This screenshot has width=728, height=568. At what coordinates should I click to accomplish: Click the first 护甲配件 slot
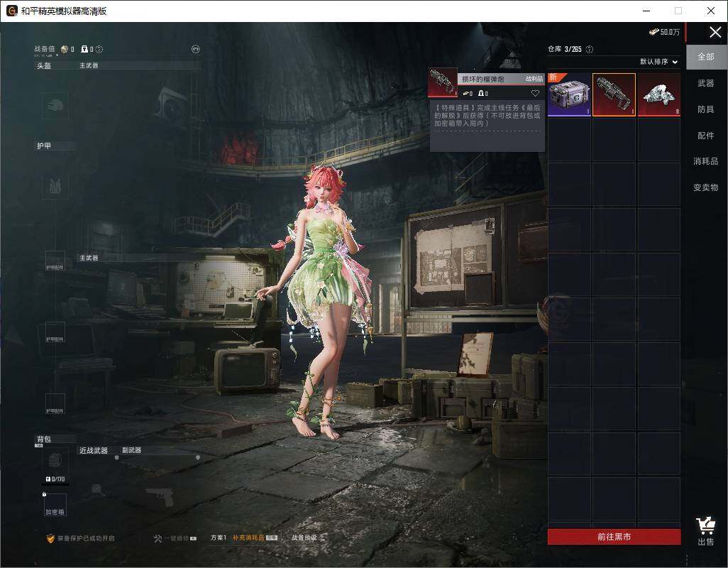55,261
